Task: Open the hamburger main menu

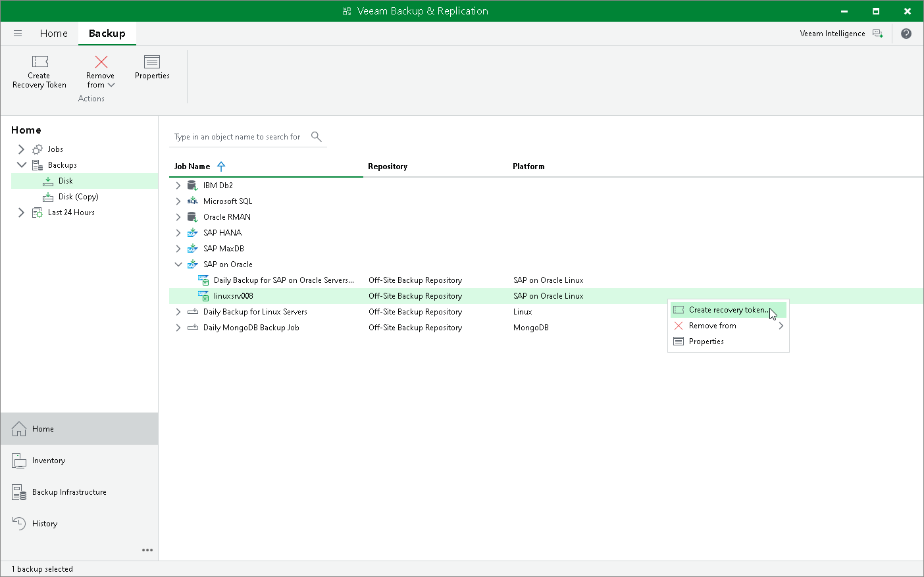Action: pyautogui.click(x=18, y=34)
